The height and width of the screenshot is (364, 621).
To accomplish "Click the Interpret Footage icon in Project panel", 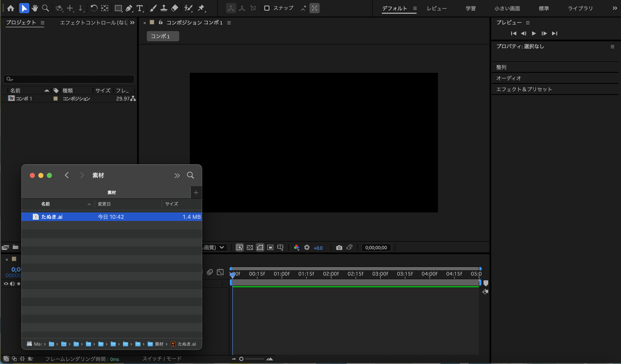I will click(5, 247).
